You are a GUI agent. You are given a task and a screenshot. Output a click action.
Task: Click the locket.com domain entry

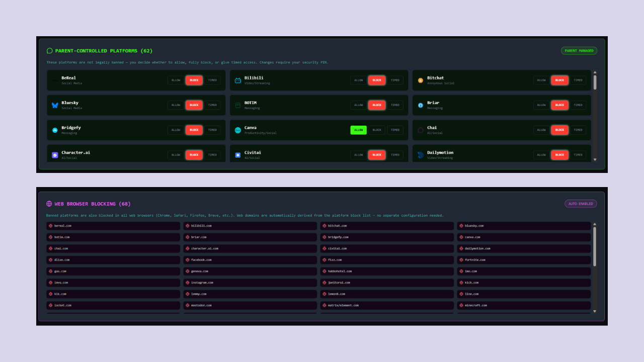pos(113,305)
